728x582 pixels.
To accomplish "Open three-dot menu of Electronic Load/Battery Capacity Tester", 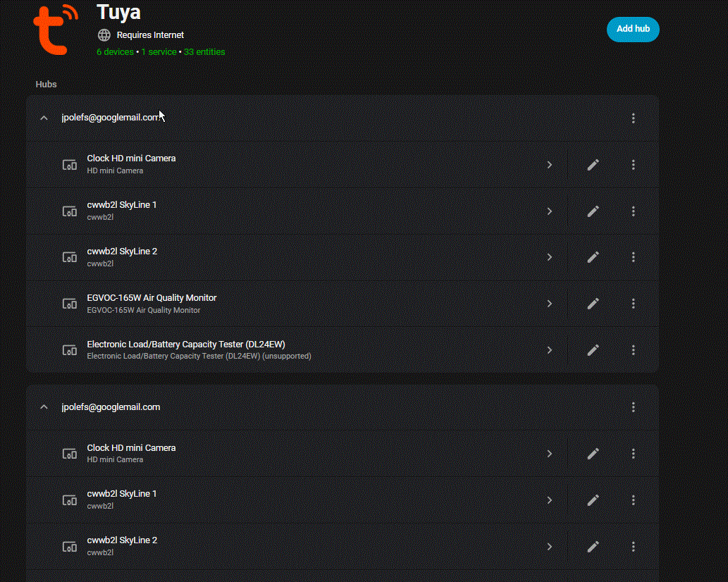I will click(634, 350).
